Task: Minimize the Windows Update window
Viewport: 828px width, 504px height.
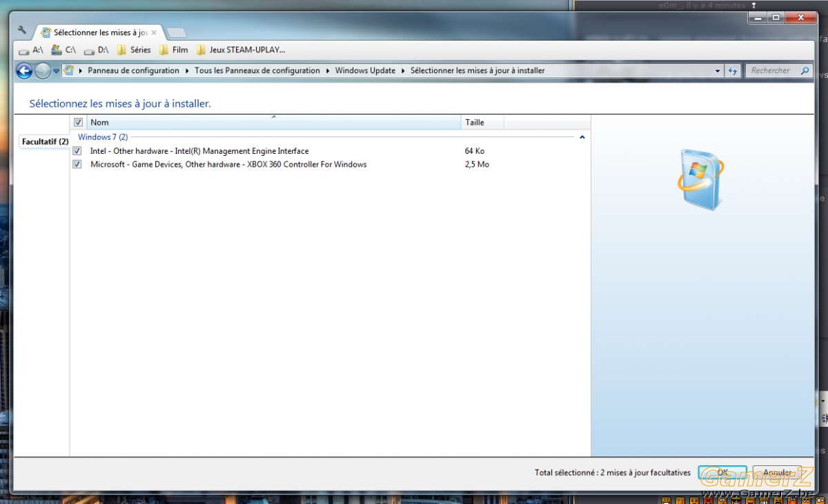Action: (x=757, y=17)
